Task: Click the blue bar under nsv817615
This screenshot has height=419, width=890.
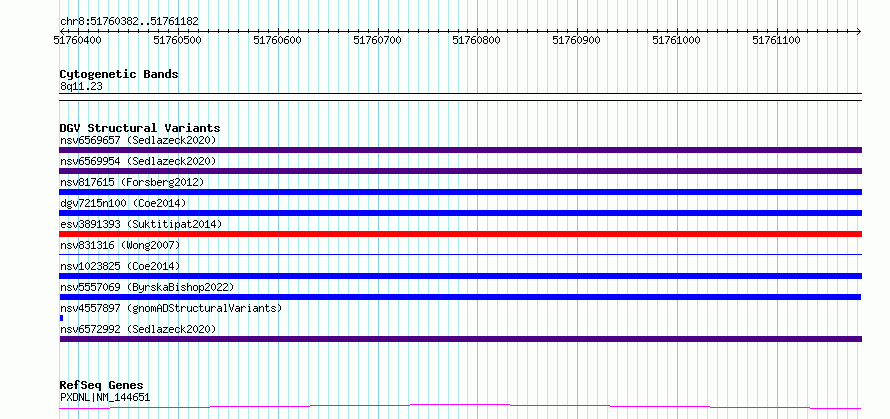Action: click(460, 192)
